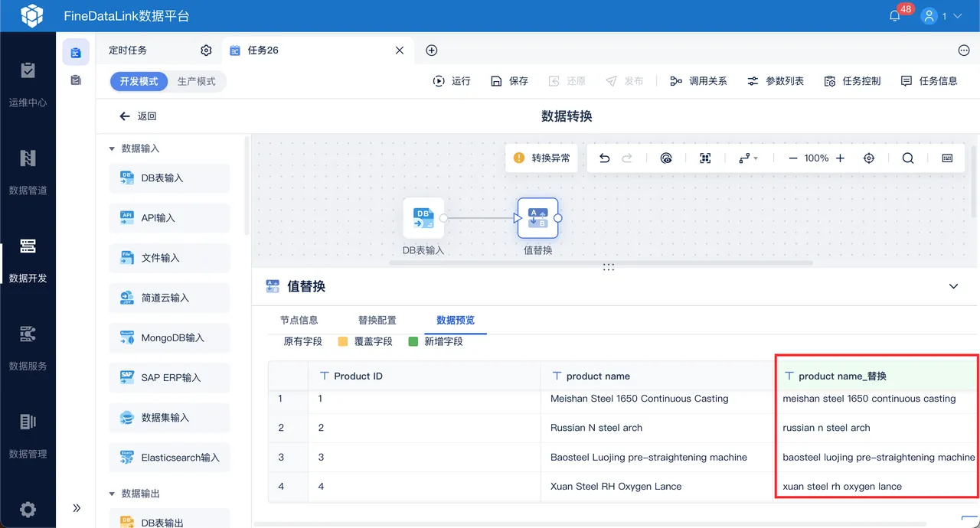
Task: Switch to 开发模式 toggle
Action: pos(139,81)
